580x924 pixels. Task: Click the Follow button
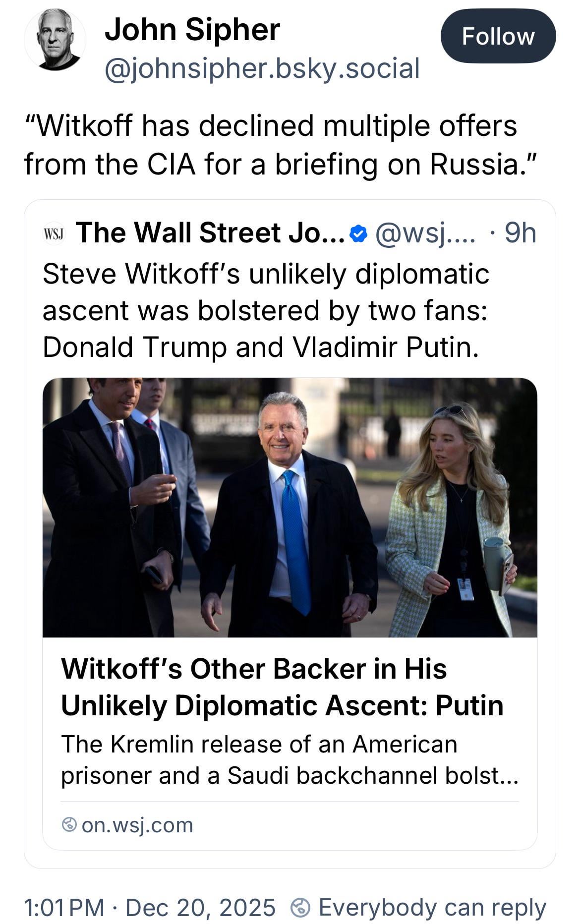pyautogui.click(x=498, y=36)
